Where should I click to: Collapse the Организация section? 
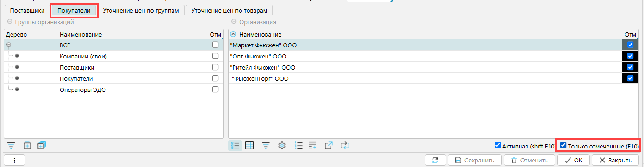click(234, 22)
